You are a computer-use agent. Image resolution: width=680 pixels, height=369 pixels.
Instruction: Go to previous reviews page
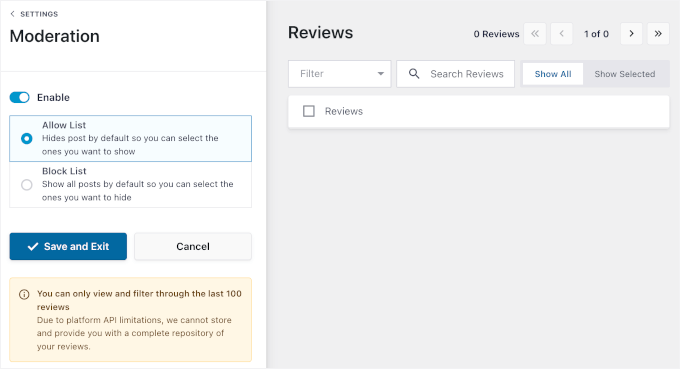coord(562,33)
